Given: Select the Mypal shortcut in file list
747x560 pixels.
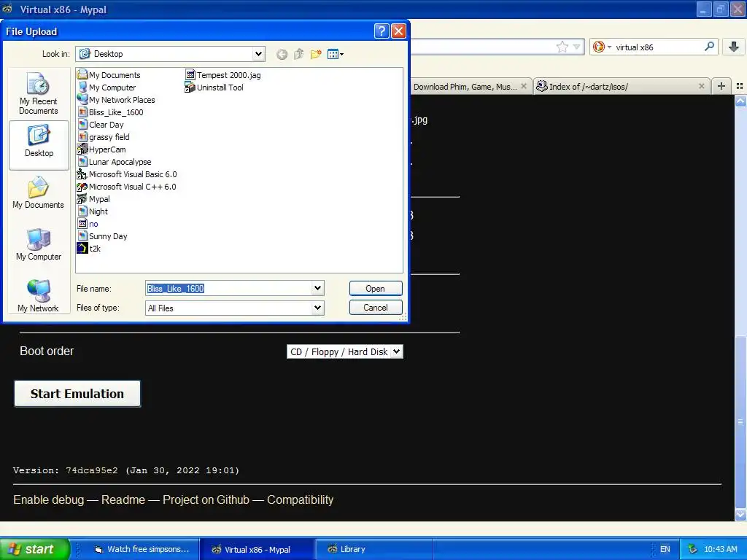Looking at the screenshot, I should (93, 198).
